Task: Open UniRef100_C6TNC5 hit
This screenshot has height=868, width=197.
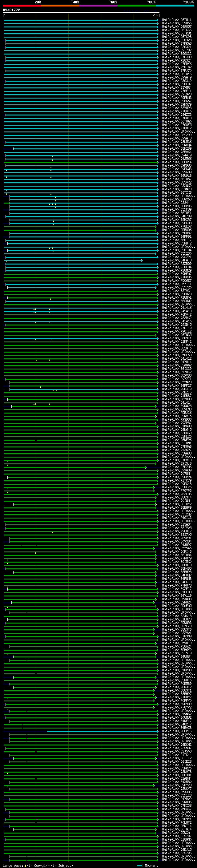Action: pos(176,335)
